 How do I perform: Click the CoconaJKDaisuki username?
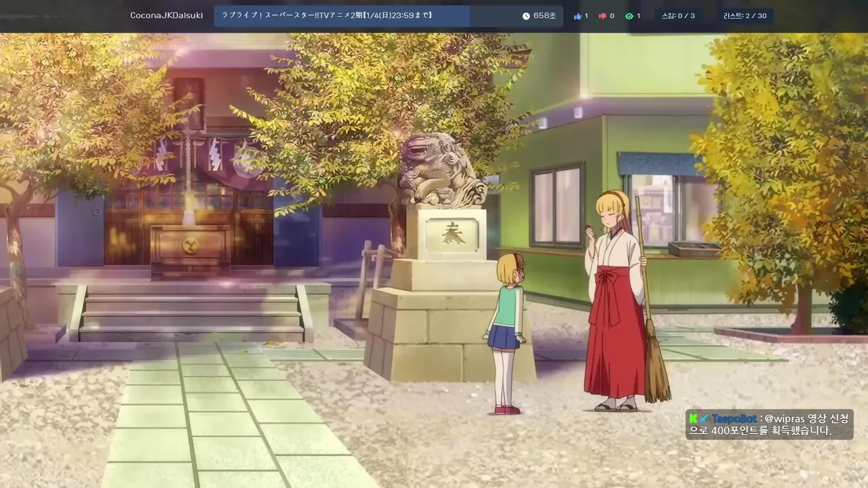(166, 16)
